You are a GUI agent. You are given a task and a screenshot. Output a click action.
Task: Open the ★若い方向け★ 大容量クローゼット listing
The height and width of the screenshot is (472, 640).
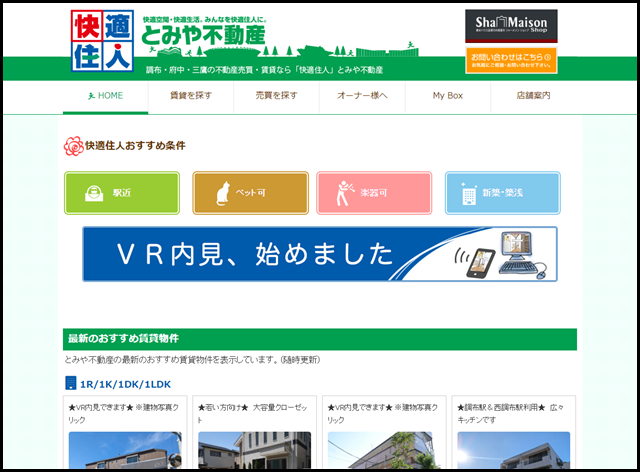click(x=253, y=414)
